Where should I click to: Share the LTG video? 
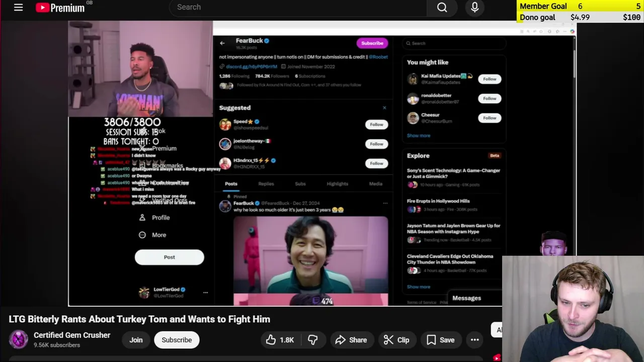tap(351, 340)
